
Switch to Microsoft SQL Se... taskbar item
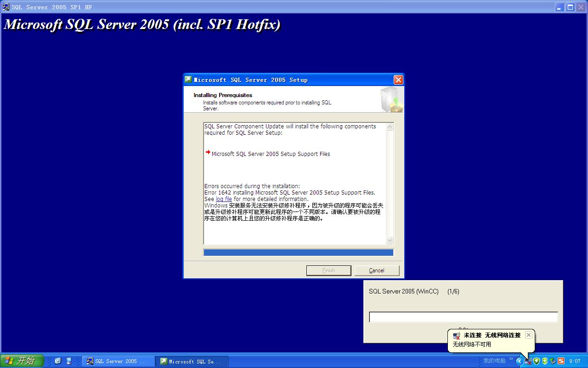tap(191, 361)
